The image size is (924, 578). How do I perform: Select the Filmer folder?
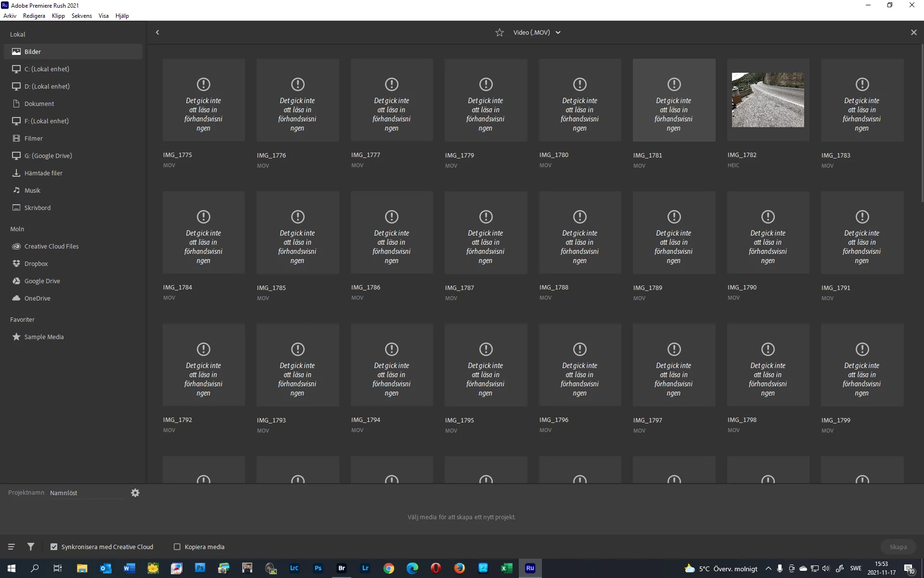point(34,138)
